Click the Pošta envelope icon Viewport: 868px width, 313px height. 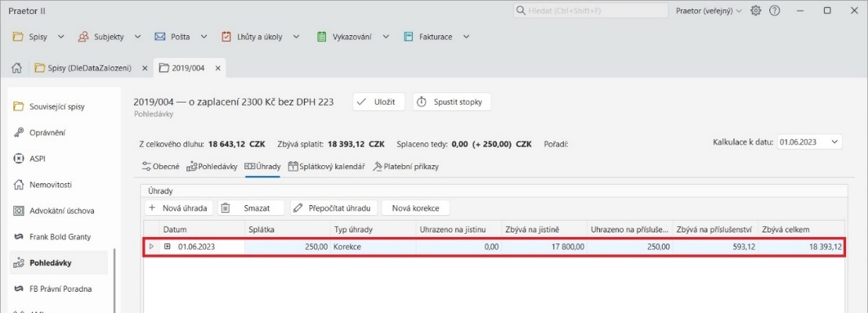pos(160,37)
